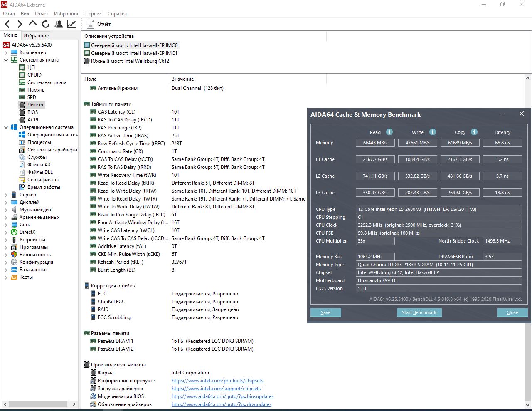Open Процессы in the tree

[x=39, y=142]
